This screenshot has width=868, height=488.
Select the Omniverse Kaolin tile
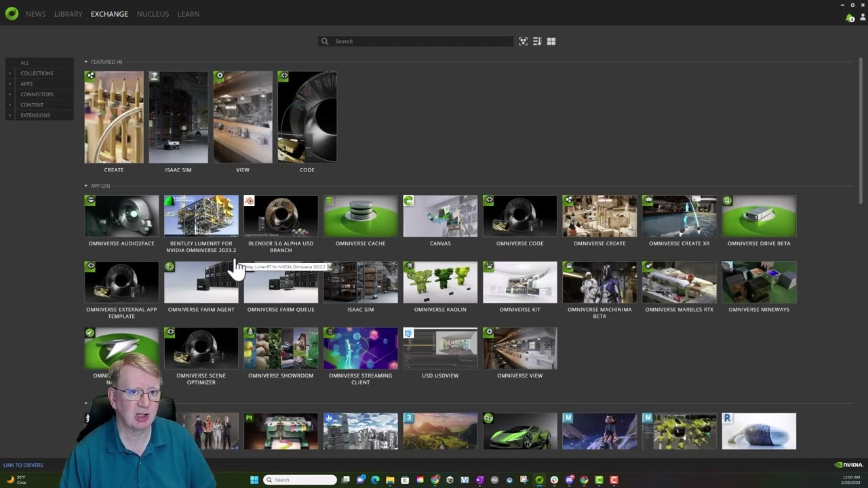[x=440, y=287]
